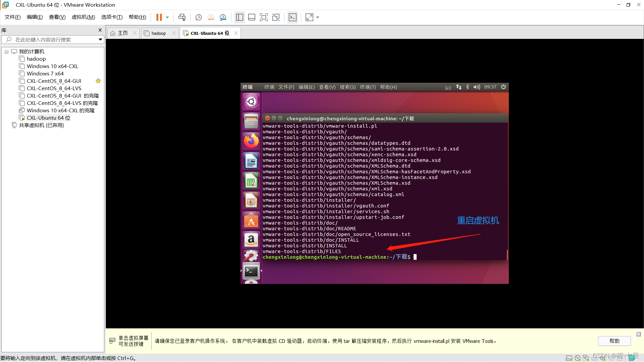Open Bluetooth indicator in Ubuntu panel

[x=468, y=87]
